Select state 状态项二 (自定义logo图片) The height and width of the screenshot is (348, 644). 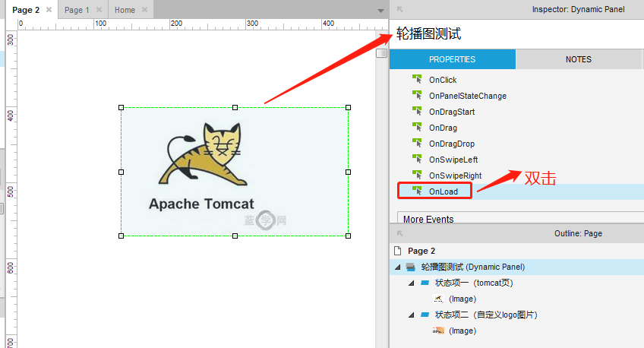point(486,315)
